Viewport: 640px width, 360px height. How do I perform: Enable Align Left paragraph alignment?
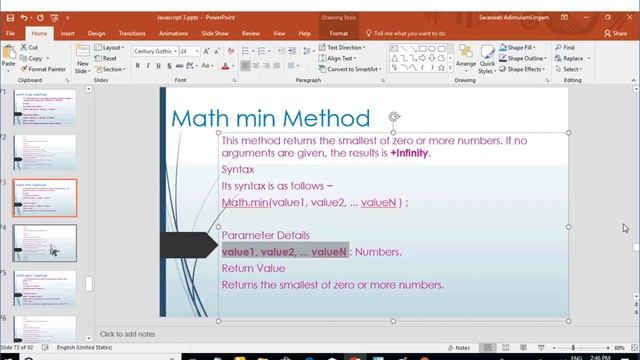click(245, 66)
